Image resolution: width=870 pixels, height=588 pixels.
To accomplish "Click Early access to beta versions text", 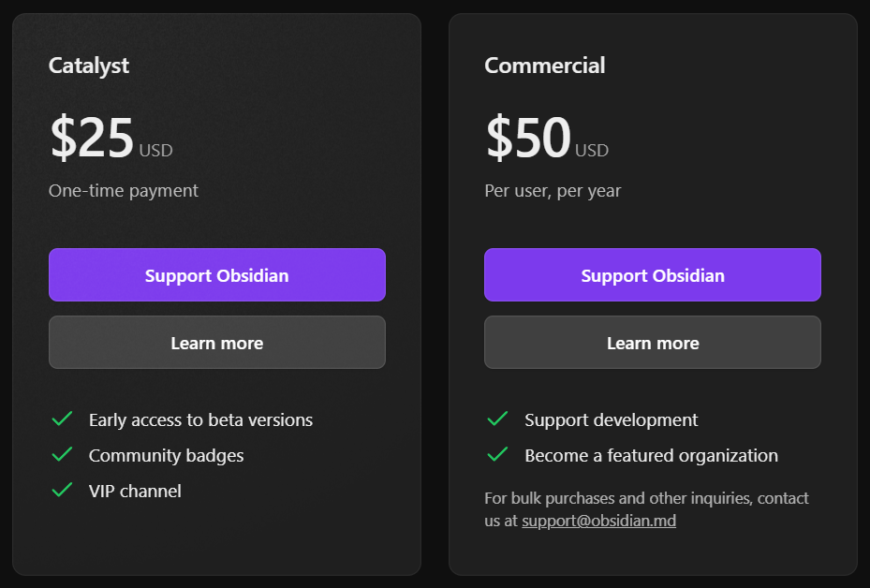I will (200, 419).
